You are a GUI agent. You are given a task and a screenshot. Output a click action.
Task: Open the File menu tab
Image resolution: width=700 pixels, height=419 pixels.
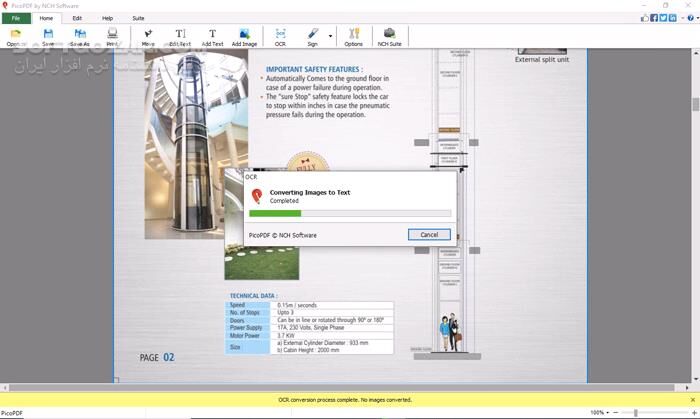click(16, 18)
